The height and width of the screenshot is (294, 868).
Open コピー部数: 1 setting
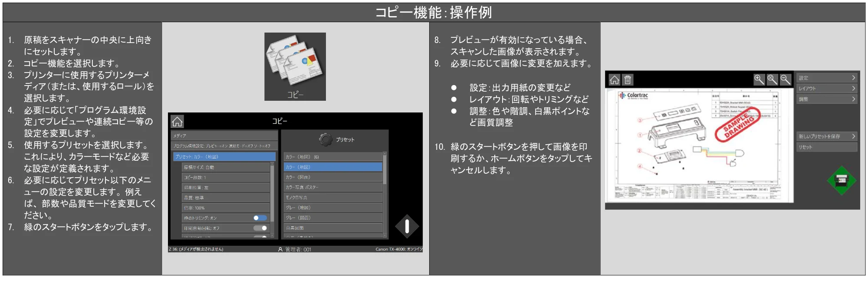click(x=226, y=177)
